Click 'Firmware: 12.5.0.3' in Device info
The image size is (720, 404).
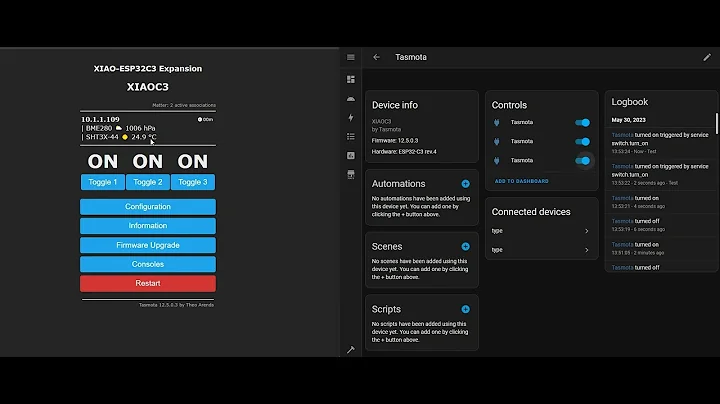394,140
